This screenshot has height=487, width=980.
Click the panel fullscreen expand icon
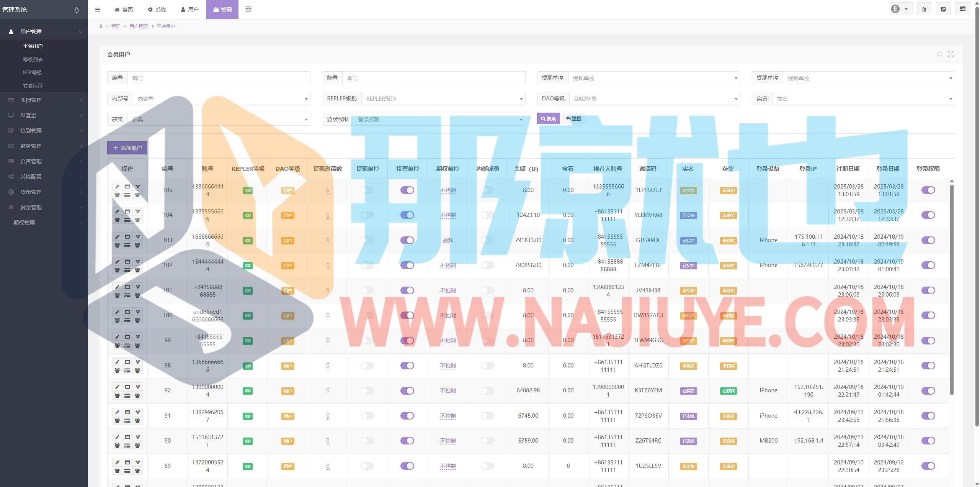click(951, 54)
